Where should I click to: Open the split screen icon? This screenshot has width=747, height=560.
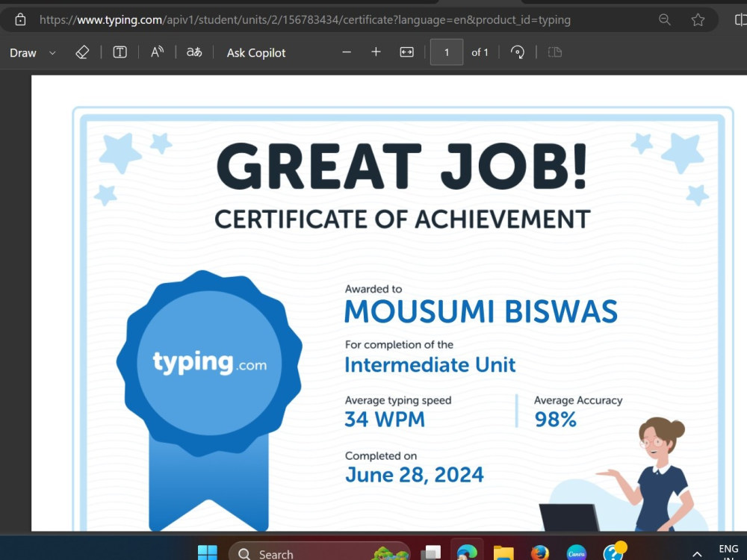pos(741,19)
